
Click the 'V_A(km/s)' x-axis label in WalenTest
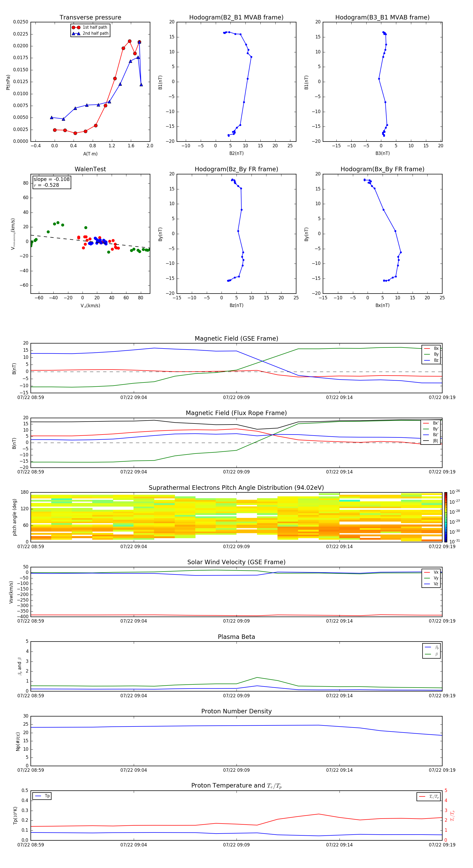[90, 306]
